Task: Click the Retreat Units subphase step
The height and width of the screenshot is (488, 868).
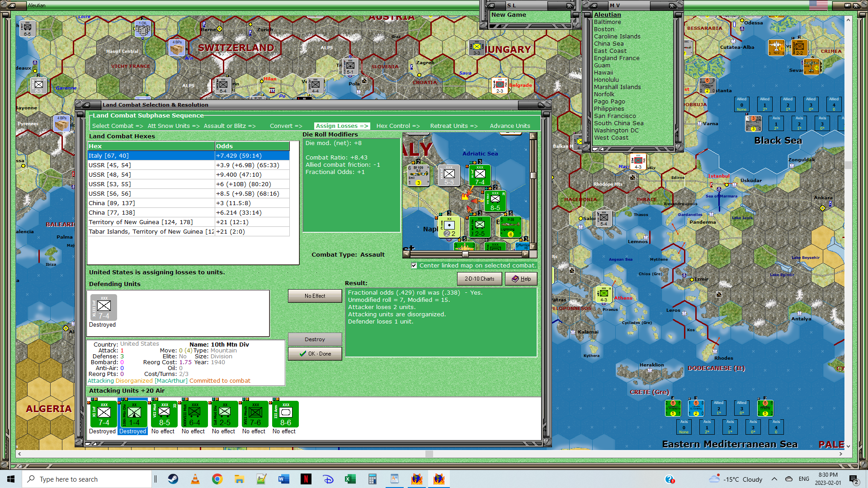Action: click(454, 126)
